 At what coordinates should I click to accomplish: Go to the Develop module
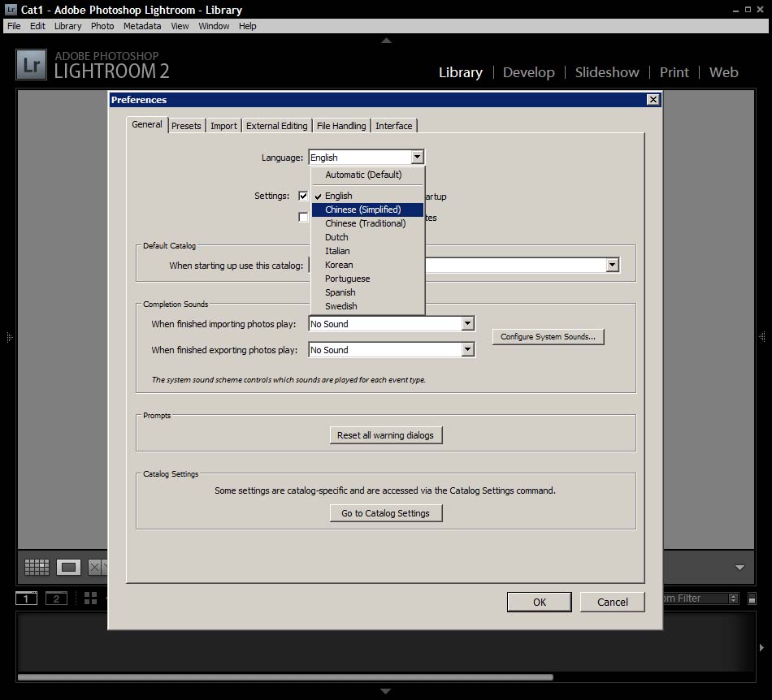point(528,72)
